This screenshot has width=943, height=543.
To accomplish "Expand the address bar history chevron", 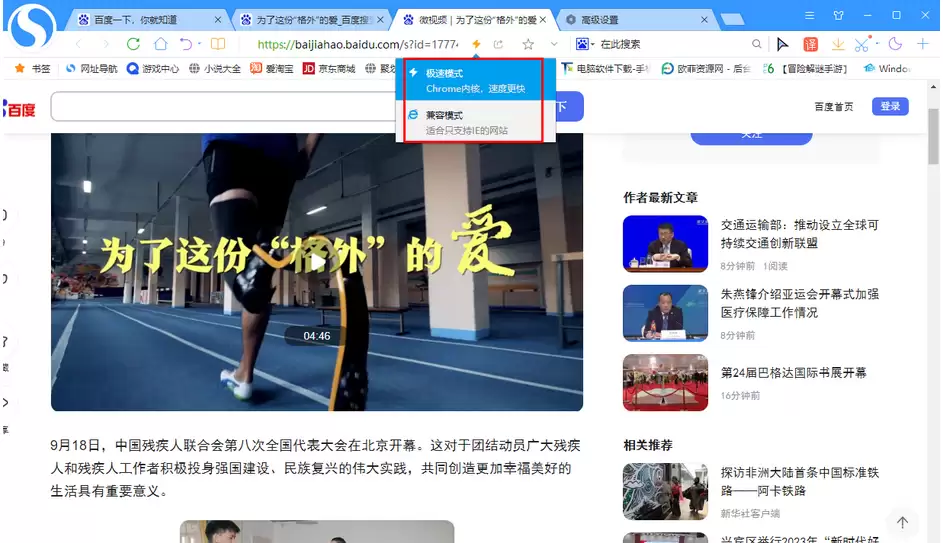I will [x=554, y=44].
